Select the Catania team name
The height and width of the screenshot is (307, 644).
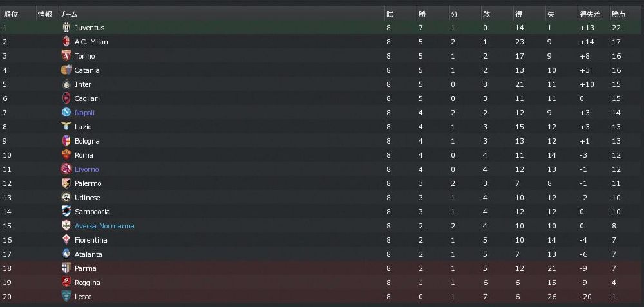tap(87, 70)
